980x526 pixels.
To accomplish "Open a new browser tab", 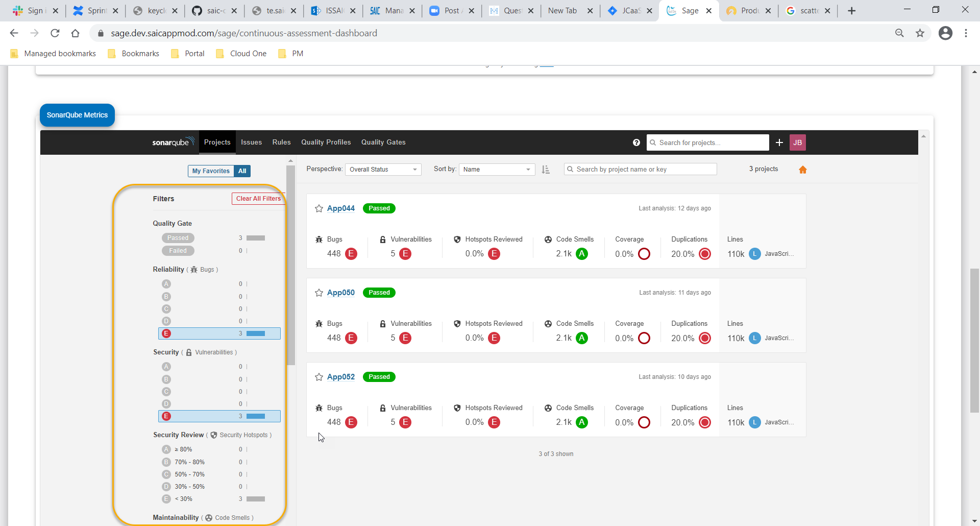I will click(x=851, y=11).
